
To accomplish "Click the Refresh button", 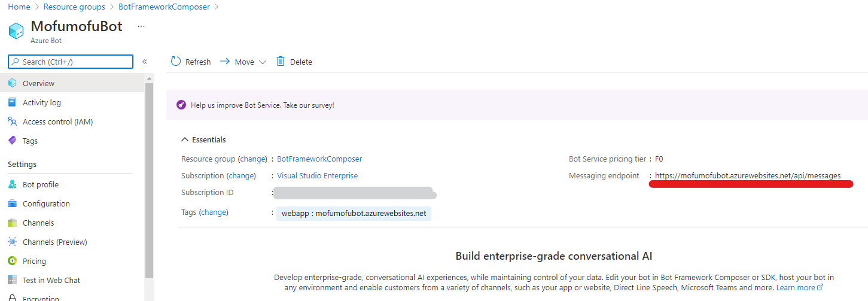I will point(191,62).
